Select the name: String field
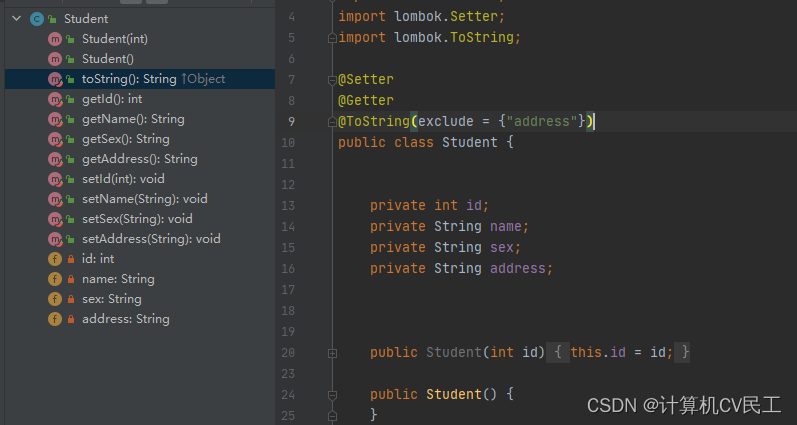Screen dimensions: 797x425 (140, 279)
